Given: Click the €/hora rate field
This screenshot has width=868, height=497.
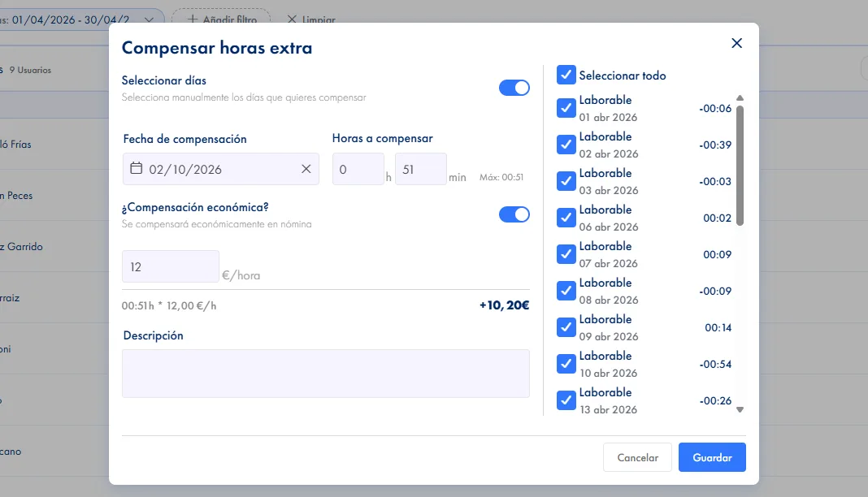Looking at the screenshot, I should click(171, 266).
